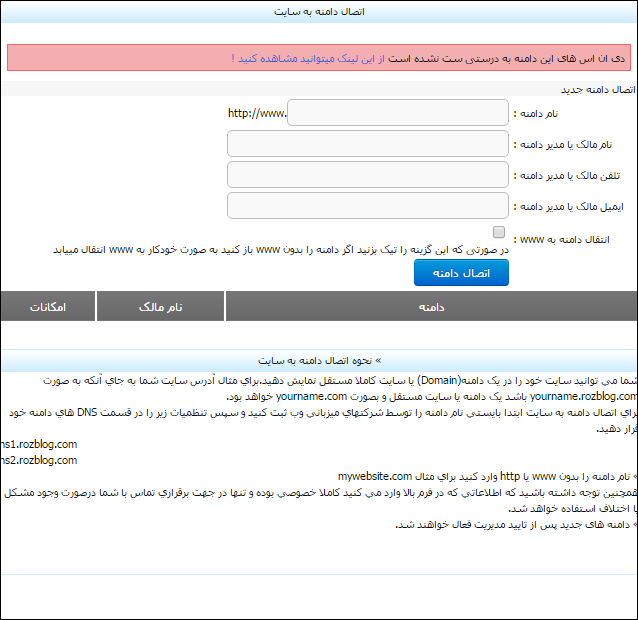638x620 pixels.
Task: Click the blue اتصال دامنه button
Action: [x=461, y=273]
